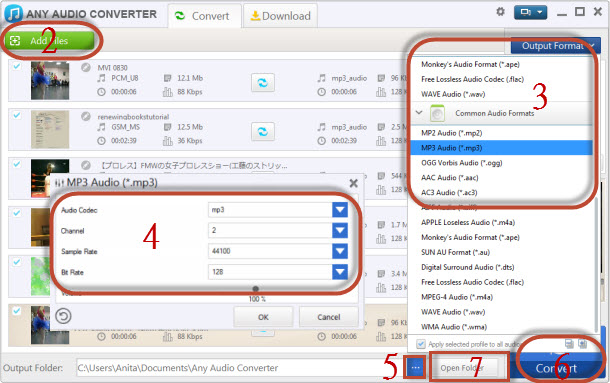The width and height of the screenshot is (610, 383).
Task: Toggle Apply selected profile to all audio checkbox
Action: coord(421,344)
